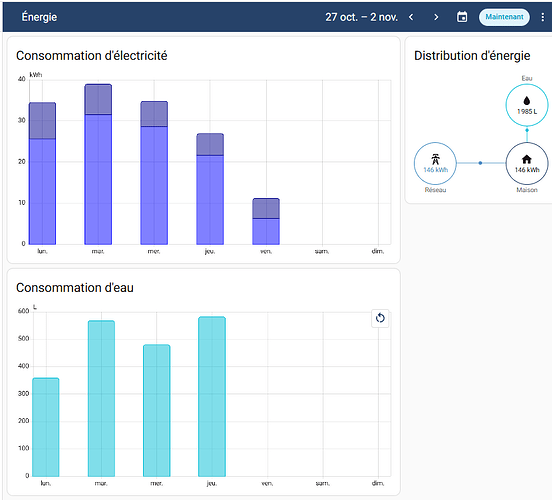Select Monday's electricity bar

tap(42, 174)
